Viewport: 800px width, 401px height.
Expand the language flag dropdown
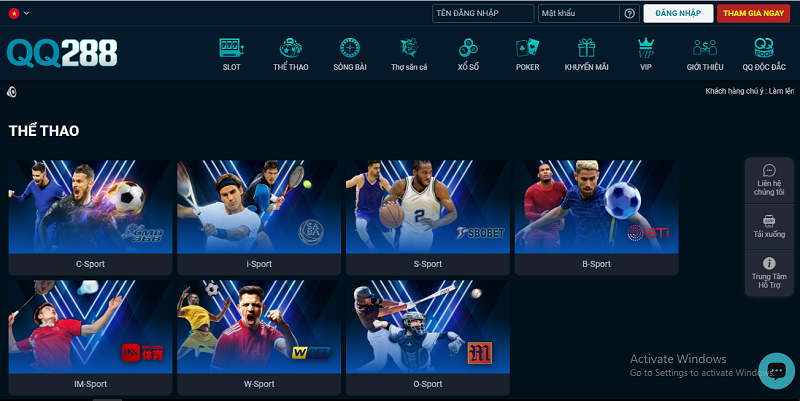click(18, 13)
